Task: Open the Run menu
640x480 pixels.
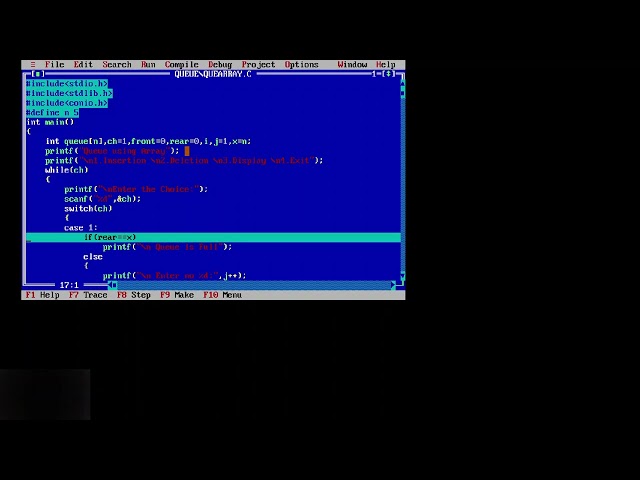Action: click(148, 64)
